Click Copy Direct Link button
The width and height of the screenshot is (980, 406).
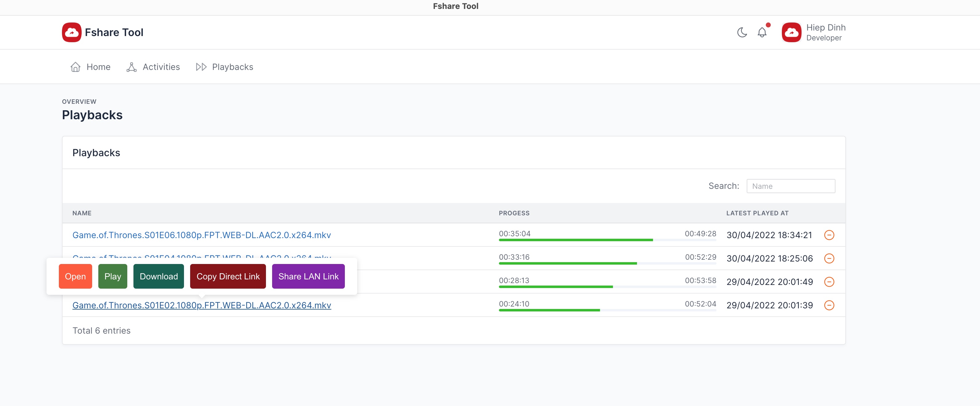pos(228,275)
